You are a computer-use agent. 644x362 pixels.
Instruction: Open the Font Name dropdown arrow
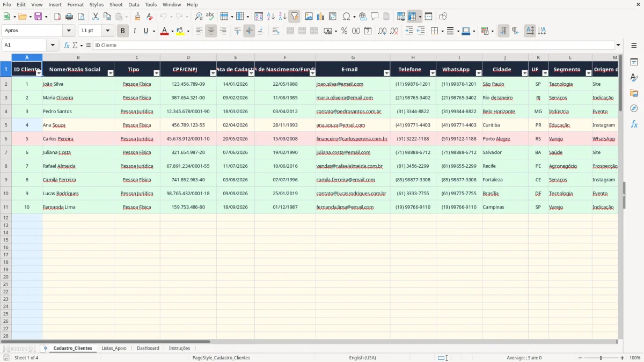coord(69,31)
